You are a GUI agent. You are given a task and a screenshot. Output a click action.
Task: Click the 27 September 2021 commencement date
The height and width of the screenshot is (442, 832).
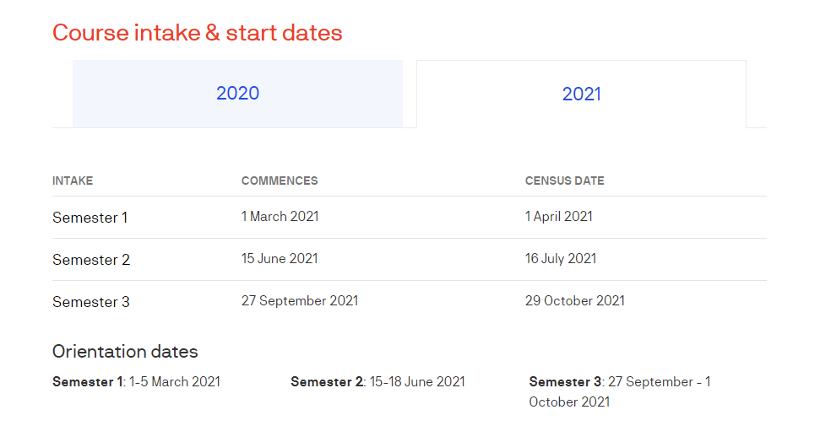[x=299, y=300]
